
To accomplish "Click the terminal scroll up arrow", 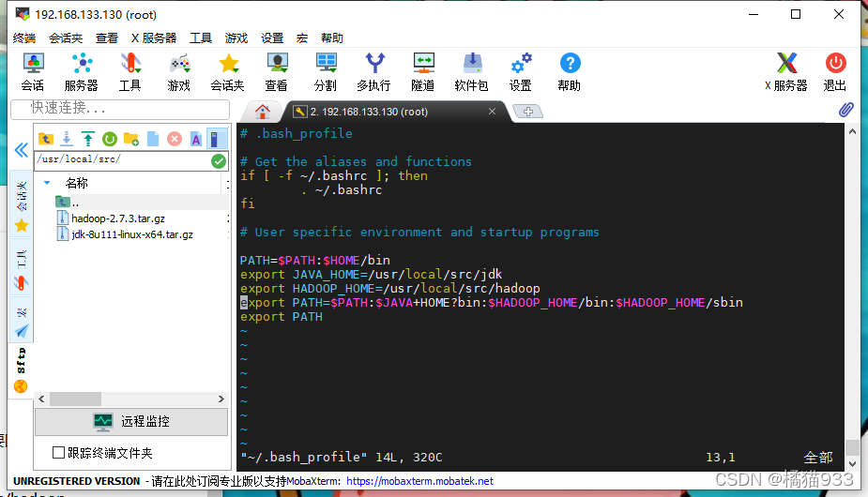I will coord(852,131).
